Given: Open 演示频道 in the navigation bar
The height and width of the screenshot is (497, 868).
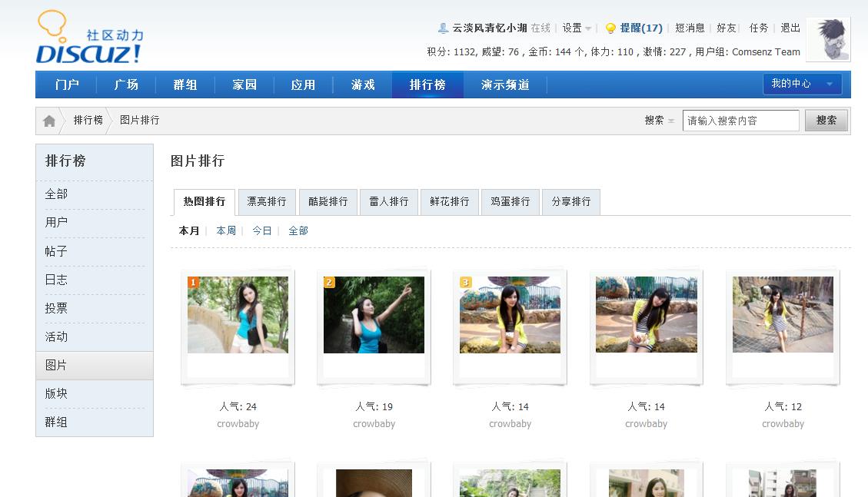Looking at the screenshot, I should coord(505,84).
